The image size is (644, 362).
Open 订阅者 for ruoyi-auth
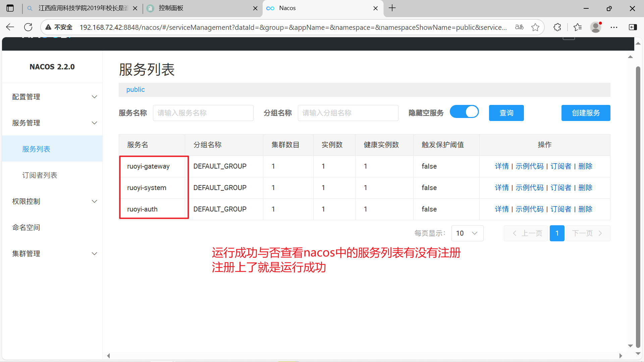560,209
